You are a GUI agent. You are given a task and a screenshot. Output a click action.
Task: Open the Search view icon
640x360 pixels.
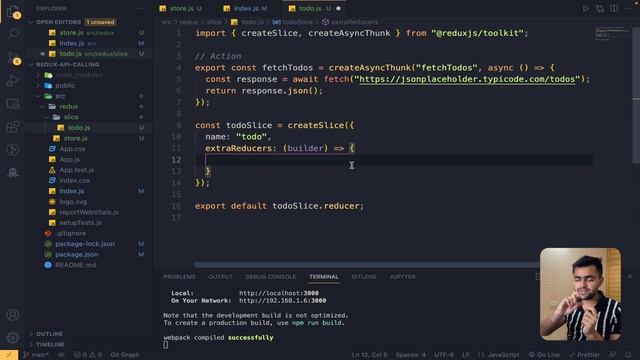tap(13, 34)
